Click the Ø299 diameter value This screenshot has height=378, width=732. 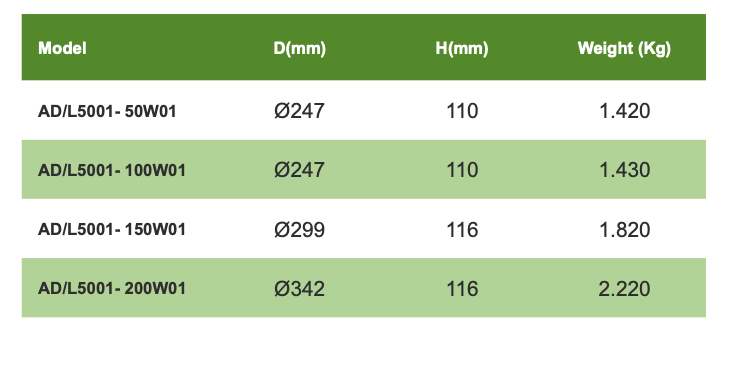pos(299,230)
